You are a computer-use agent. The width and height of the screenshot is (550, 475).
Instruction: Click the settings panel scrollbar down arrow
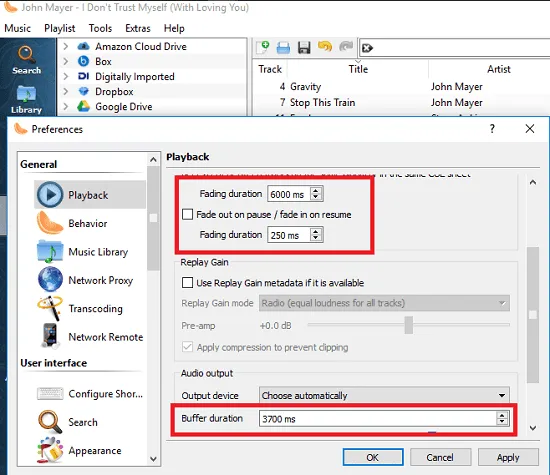point(533,428)
